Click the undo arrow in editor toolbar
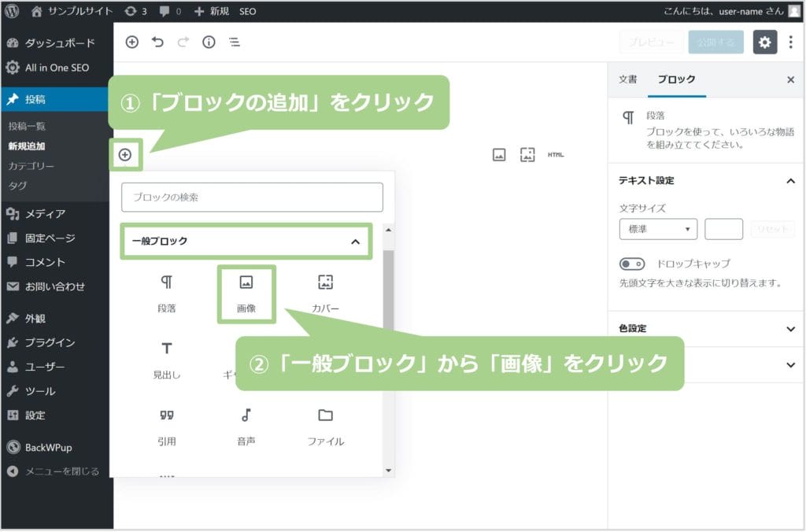The height and width of the screenshot is (532, 806). tap(157, 42)
